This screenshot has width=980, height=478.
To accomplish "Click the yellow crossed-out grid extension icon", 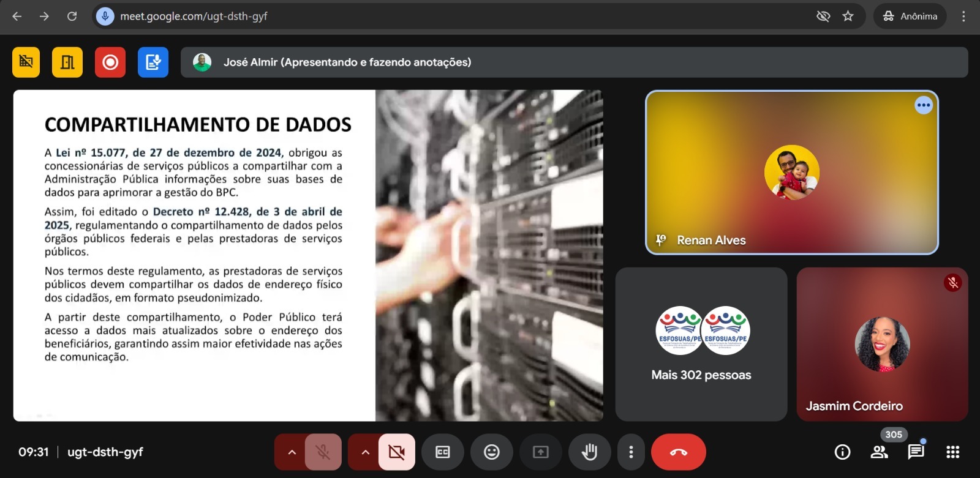I will tap(26, 62).
